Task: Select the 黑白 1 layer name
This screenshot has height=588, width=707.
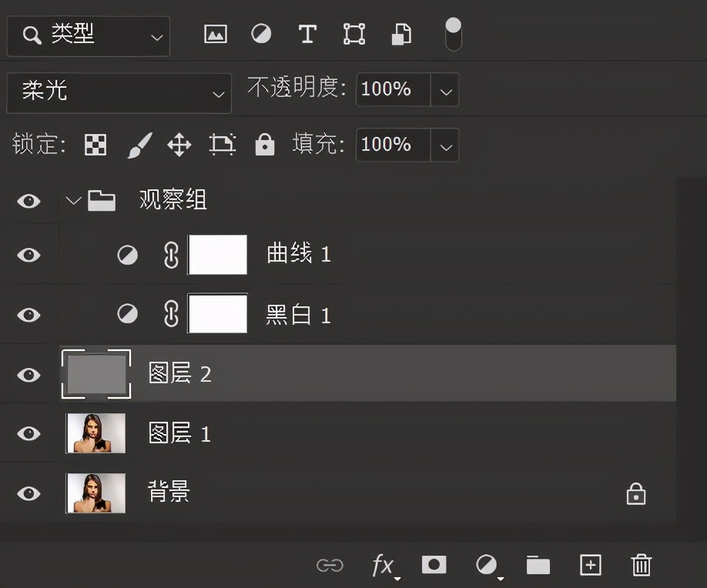Action: point(299,315)
